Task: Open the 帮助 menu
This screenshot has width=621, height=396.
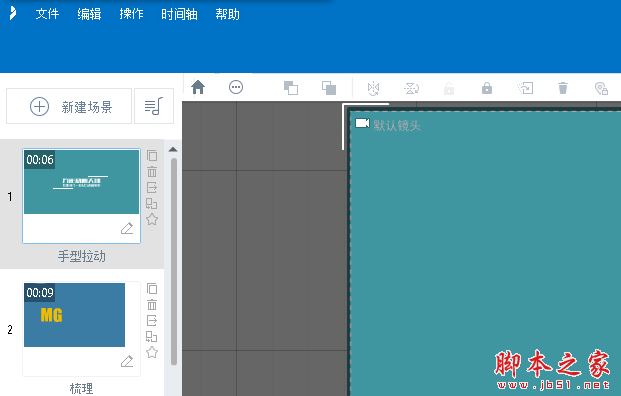Action: [227, 14]
